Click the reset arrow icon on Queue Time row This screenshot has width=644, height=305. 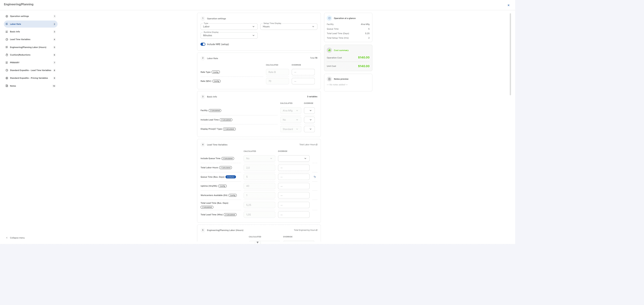[315, 177]
